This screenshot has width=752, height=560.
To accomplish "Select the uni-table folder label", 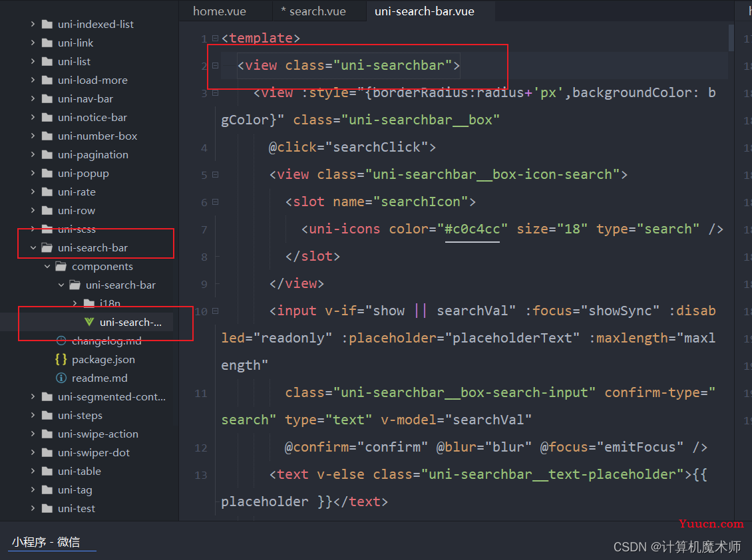I will tap(79, 472).
